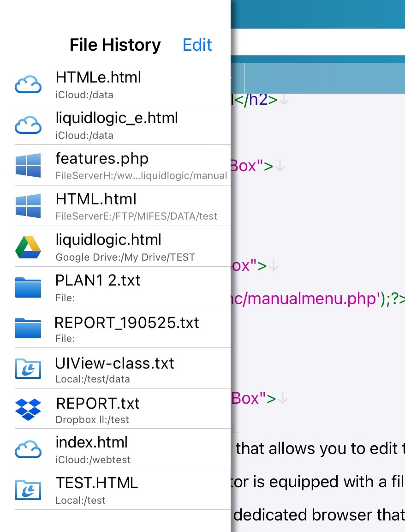Select the FileServerH Windows icon for features.php

tap(28, 165)
